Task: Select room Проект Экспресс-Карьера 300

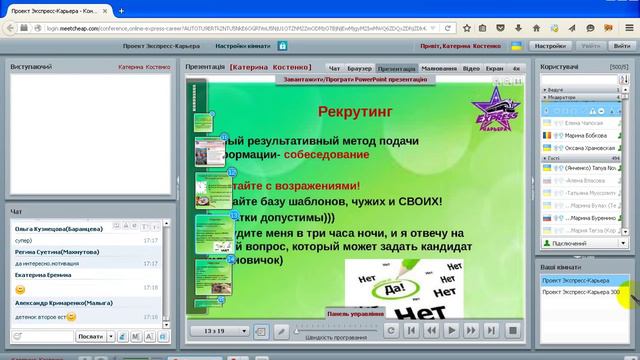Action: point(584,292)
